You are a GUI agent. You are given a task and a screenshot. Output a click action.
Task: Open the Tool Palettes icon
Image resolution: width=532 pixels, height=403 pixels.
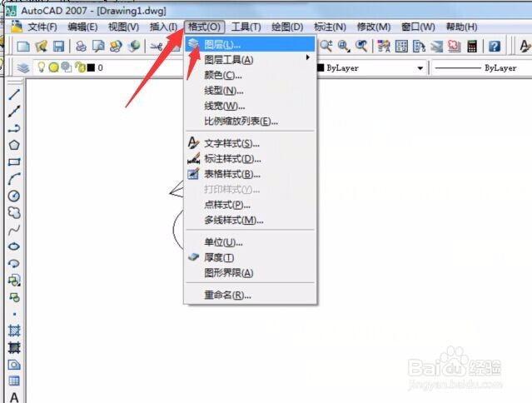pos(419,46)
